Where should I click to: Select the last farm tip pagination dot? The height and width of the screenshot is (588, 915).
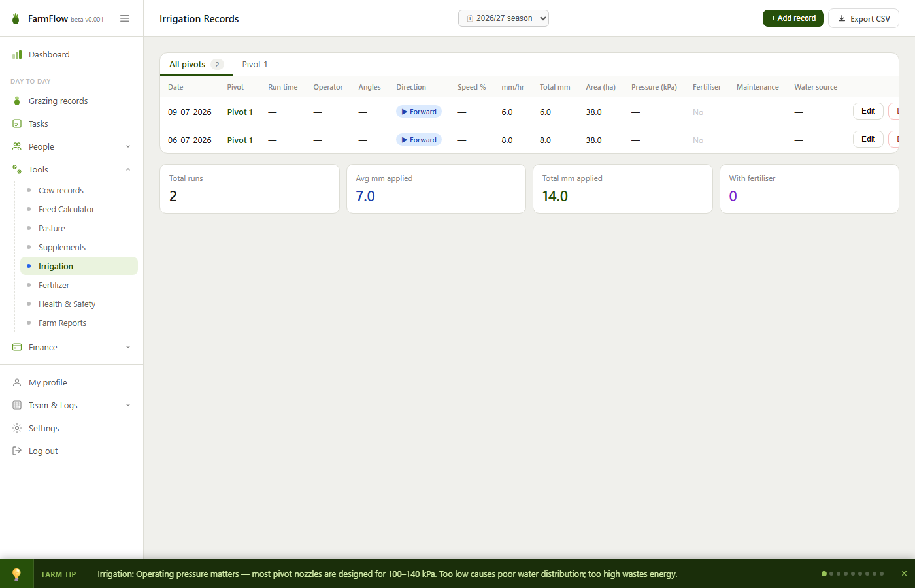click(x=882, y=574)
